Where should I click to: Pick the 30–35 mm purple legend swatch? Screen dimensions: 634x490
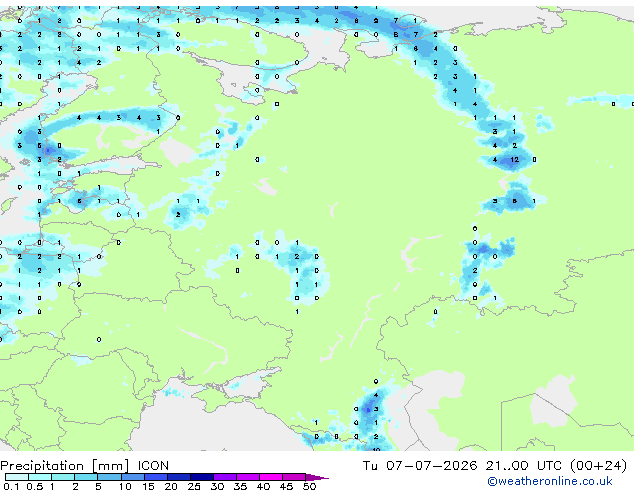tap(224, 477)
